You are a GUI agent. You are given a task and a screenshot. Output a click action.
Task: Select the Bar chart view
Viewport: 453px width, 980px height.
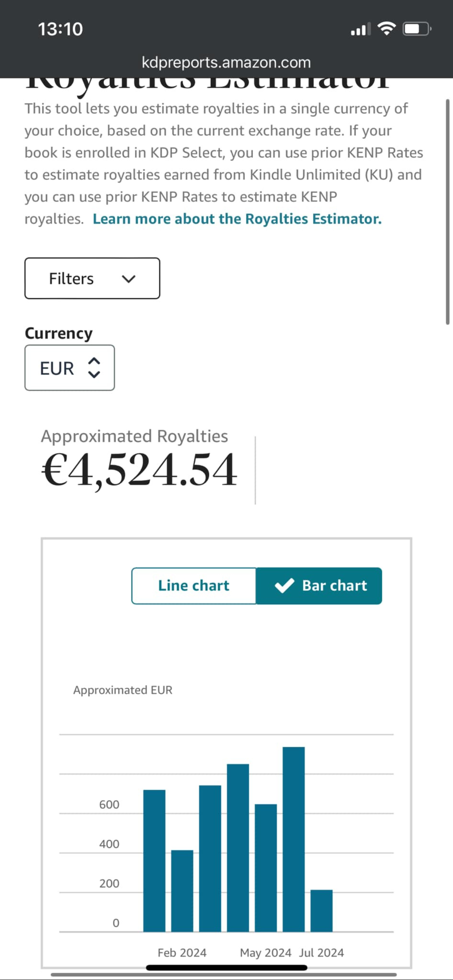319,586
